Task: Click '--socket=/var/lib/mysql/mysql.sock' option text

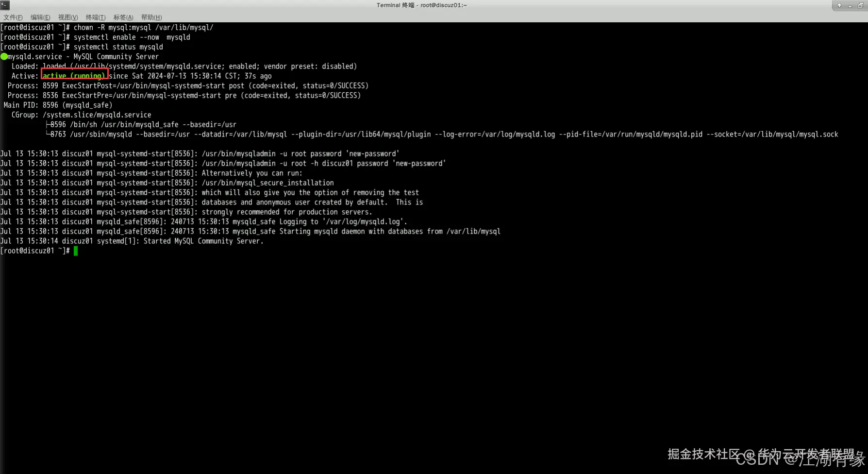Action: click(773, 135)
